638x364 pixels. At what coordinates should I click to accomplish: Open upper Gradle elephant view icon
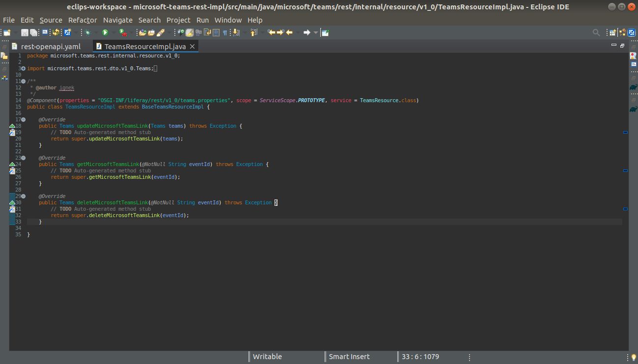(x=633, y=87)
